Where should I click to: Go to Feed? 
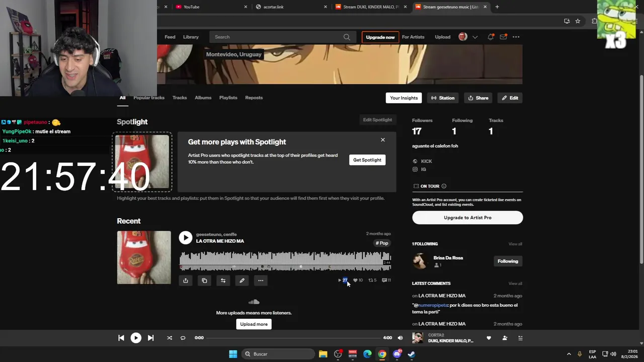(x=170, y=37)
